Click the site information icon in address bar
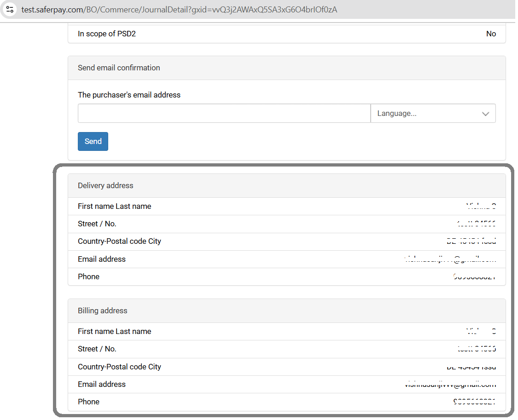 (9, 9)
